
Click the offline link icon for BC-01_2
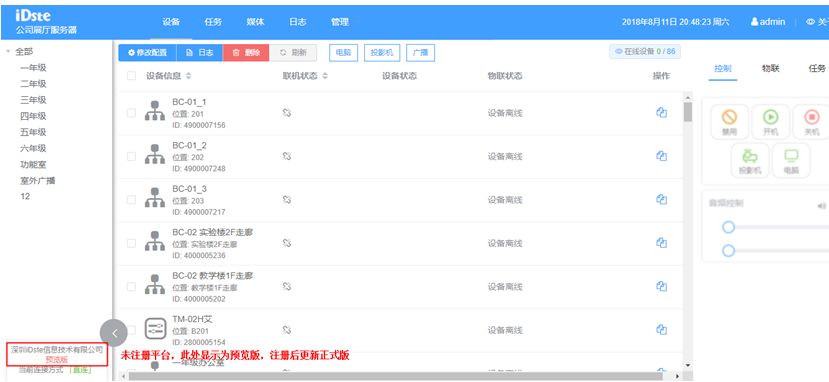(x=287, y=156)
